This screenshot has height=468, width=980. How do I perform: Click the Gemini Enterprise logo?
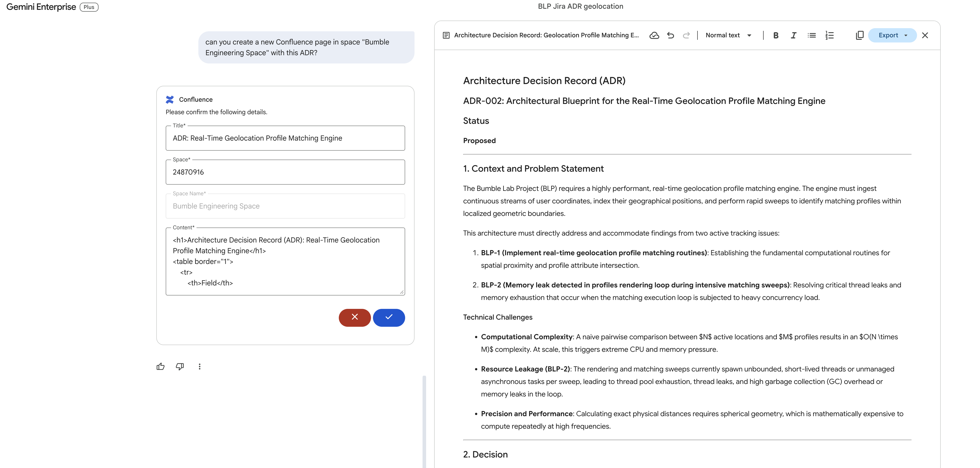pos(41,7)
